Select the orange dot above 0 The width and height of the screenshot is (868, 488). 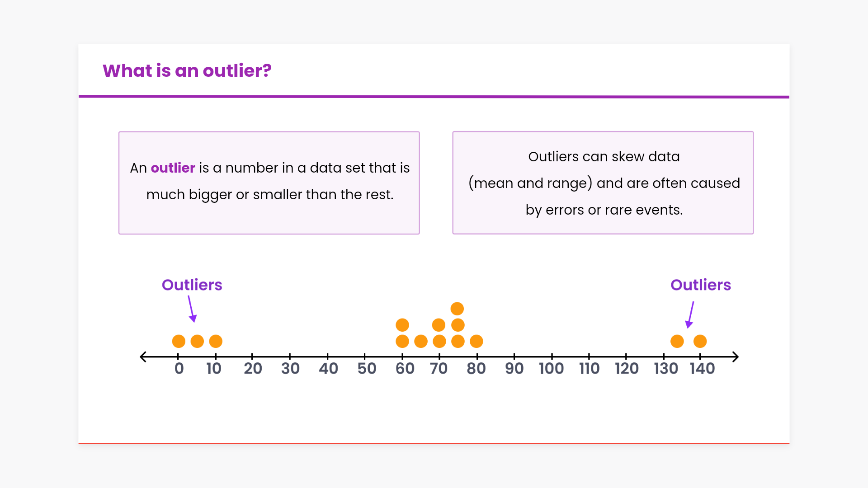click(179, 341)
